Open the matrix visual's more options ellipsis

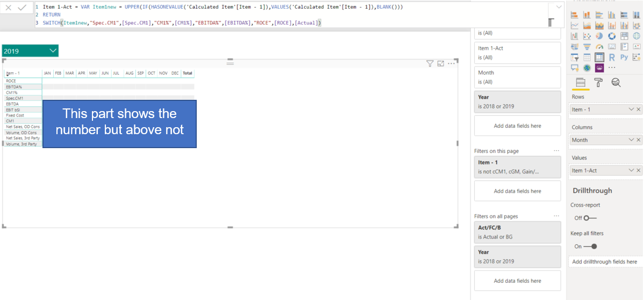[452, 63]
